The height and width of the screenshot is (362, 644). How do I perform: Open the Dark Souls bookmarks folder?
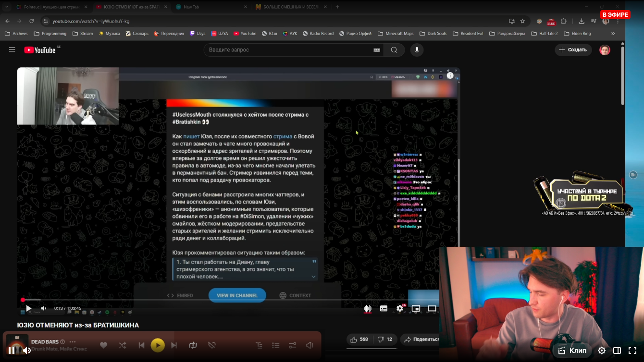pyautogui.click(x=433, y=34)
